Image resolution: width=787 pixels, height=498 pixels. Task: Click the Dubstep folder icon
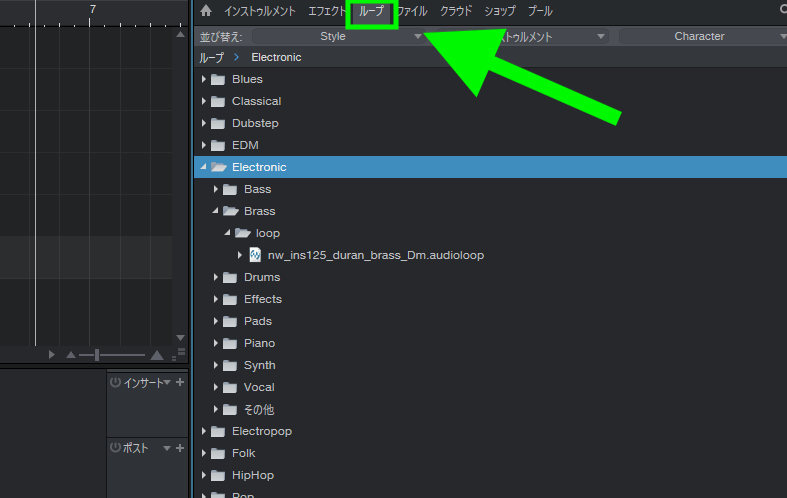[218, 123]
